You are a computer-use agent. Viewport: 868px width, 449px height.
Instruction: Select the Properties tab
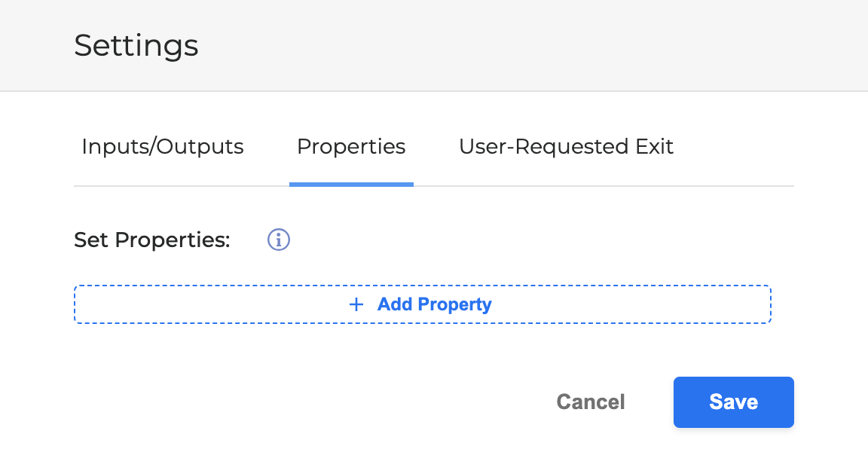(351, 146)
